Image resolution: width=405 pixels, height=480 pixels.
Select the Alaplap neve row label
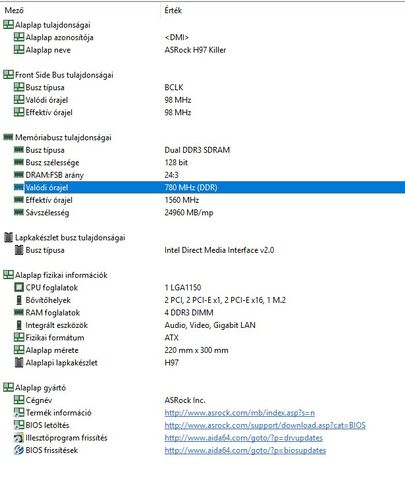(x=48, y=50)
